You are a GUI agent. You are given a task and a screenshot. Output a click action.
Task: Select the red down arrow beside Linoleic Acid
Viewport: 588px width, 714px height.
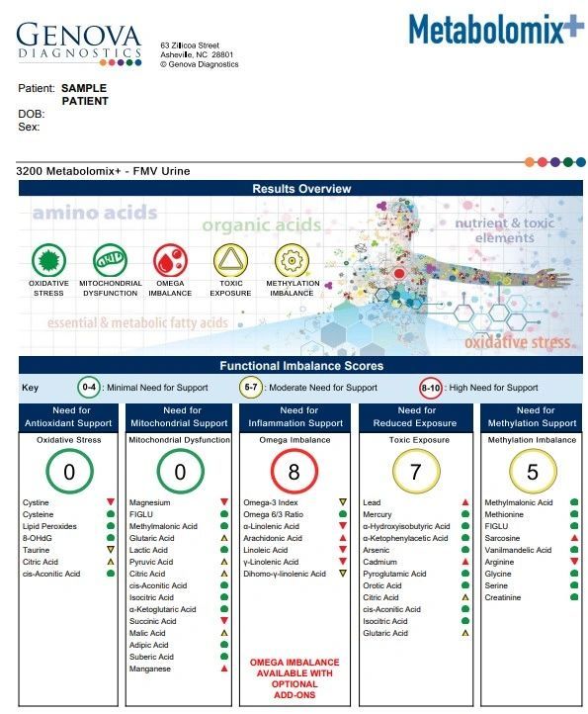pyautogui.click(x=343, y=550)
